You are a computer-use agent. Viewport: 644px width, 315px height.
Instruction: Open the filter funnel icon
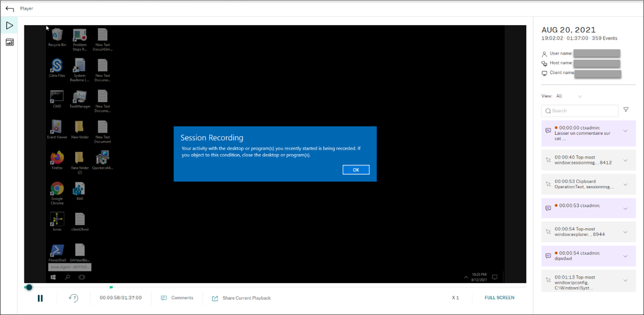click(x=626, y=110)
